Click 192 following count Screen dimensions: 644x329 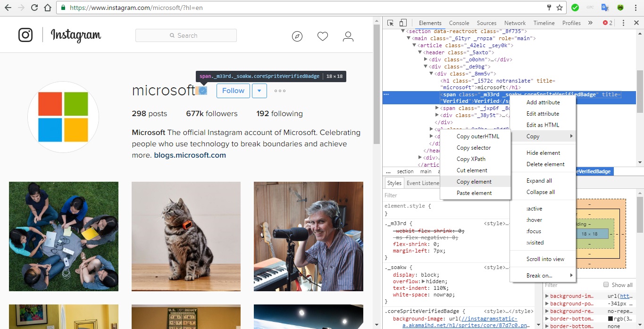[x=279, y=114]
